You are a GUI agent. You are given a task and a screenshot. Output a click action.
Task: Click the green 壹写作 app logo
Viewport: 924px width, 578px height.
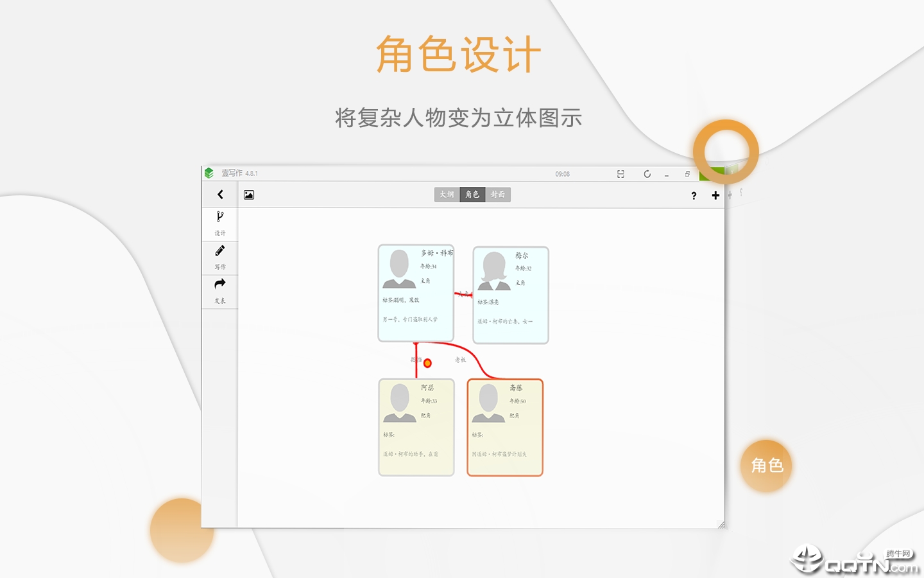(209, 173)
